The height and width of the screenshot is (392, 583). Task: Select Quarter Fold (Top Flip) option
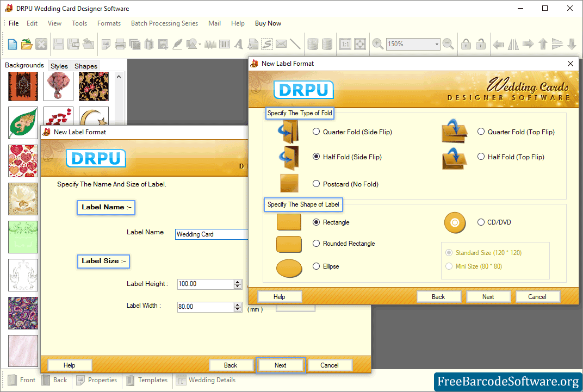pos(481,132)
